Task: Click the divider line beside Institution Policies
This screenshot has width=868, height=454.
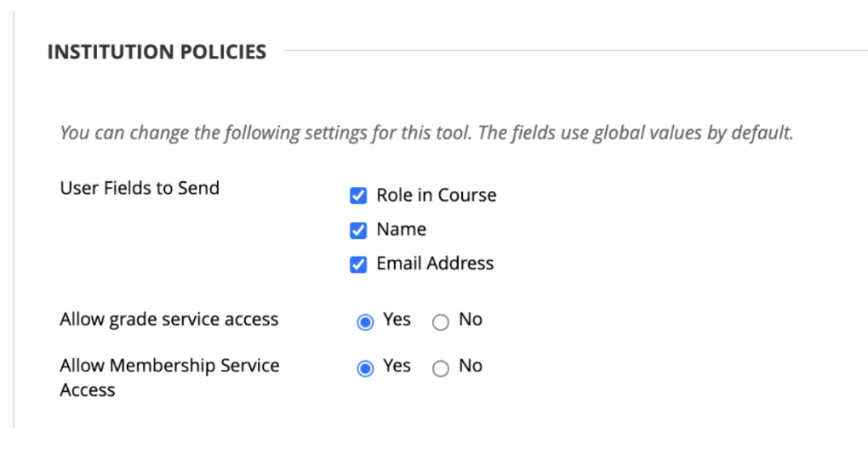Action: click(570, 51)
